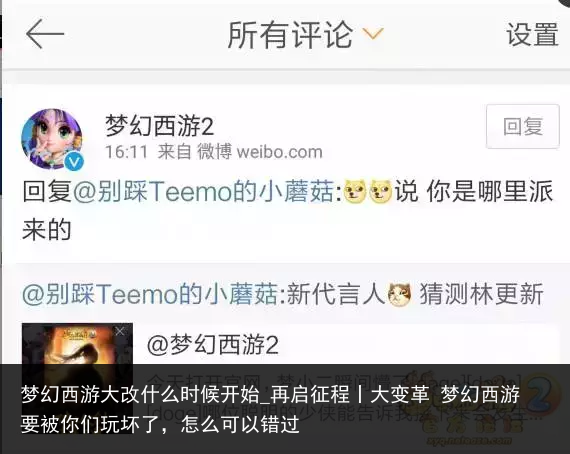Open the 所有评论 title filter

[290, 35]
